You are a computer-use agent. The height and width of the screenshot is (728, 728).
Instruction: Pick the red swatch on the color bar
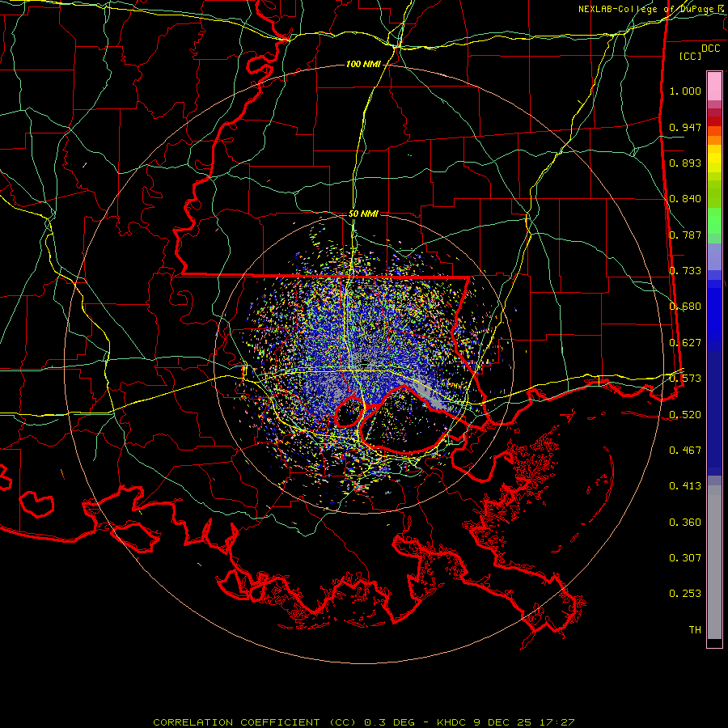coord(714,121)
